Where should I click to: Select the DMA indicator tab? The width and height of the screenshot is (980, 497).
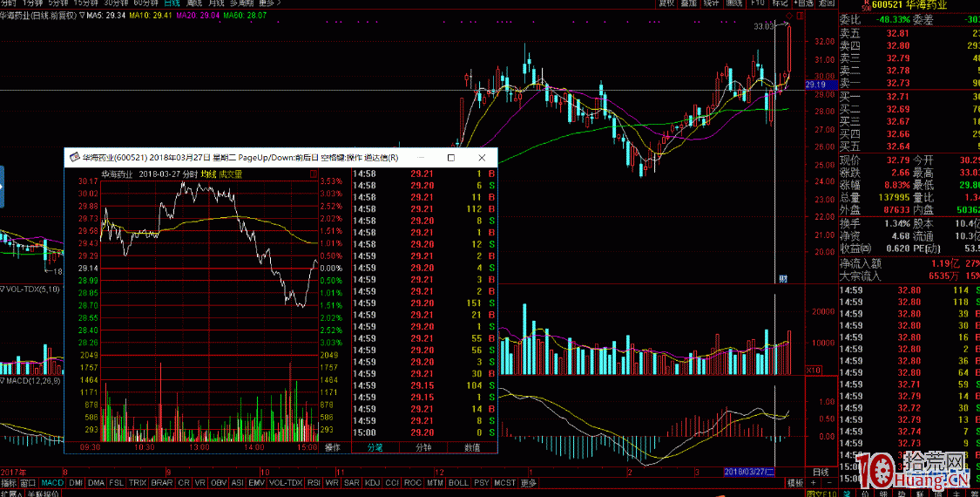(96, 482)
